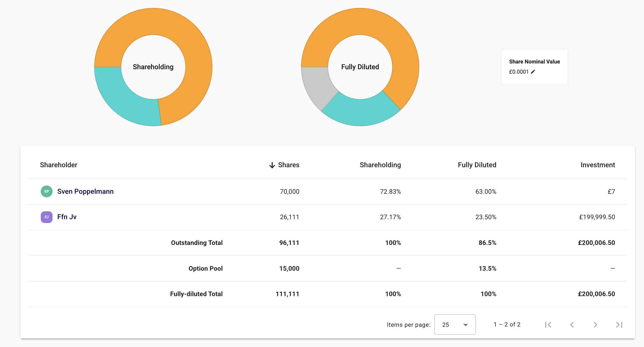
Task: Click the FJ avatar icon for Ffn Jv
Action: point(47,217)
